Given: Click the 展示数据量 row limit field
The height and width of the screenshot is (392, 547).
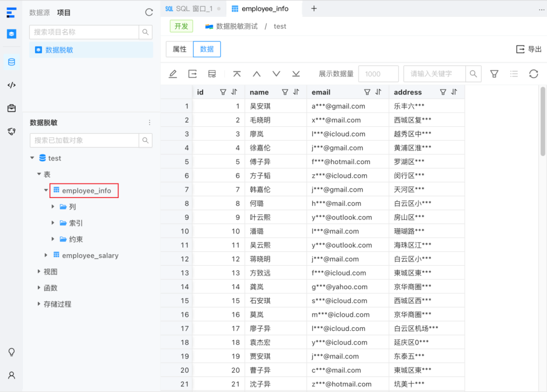Looking at the screenshot, I should (378, 74).
